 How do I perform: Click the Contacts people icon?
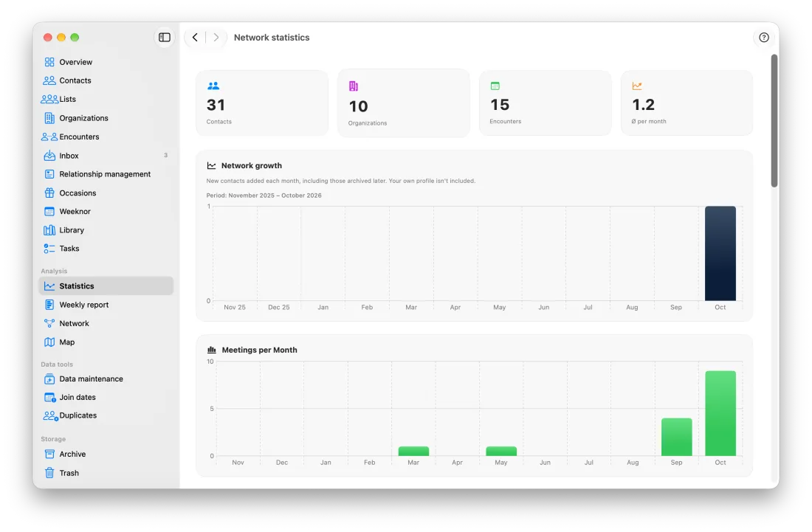(x=49, y=80)
